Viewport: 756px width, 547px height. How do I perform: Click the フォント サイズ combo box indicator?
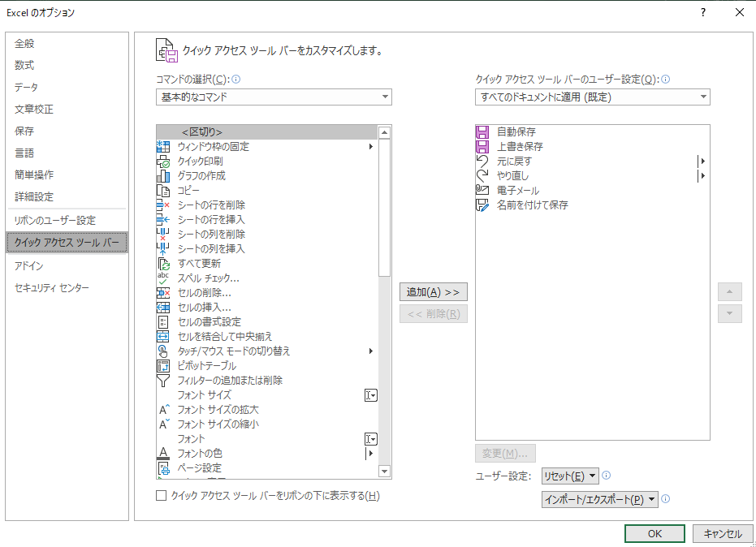[x=371, y=395]
